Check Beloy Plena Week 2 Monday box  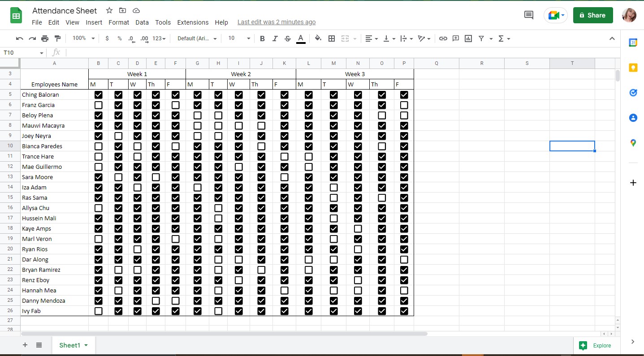(x=198, y=116)
